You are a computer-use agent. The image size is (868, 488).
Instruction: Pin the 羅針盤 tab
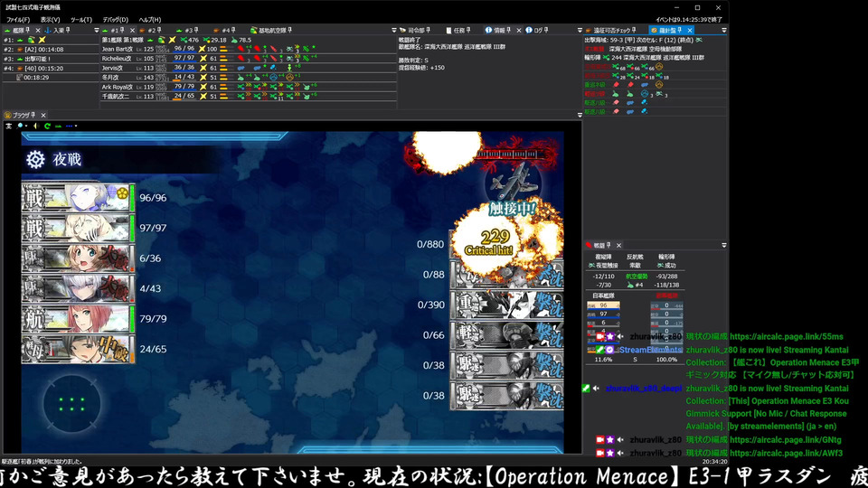(x=679, y=31)
